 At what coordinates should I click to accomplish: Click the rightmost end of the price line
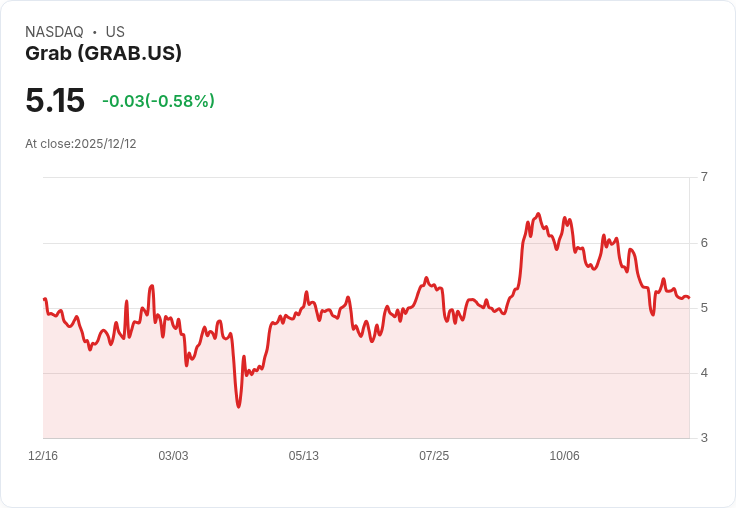[689, 298]
